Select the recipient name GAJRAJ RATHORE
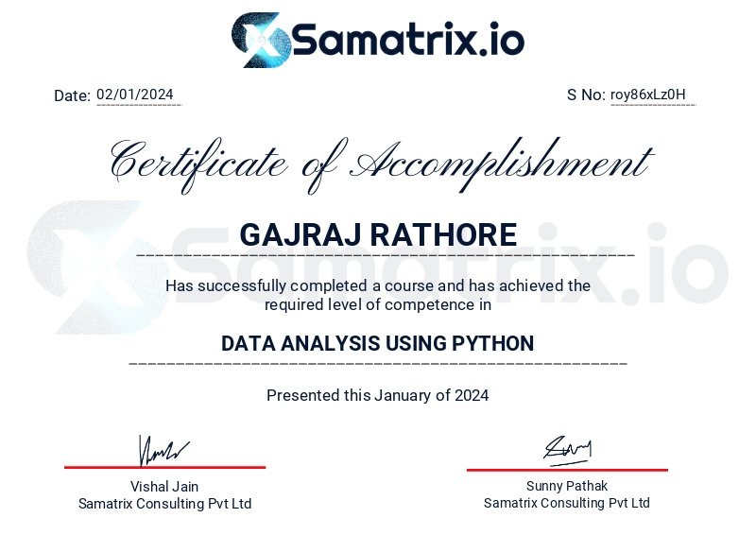Viewport: 756px width, 535px height. (x=378, y=234)
